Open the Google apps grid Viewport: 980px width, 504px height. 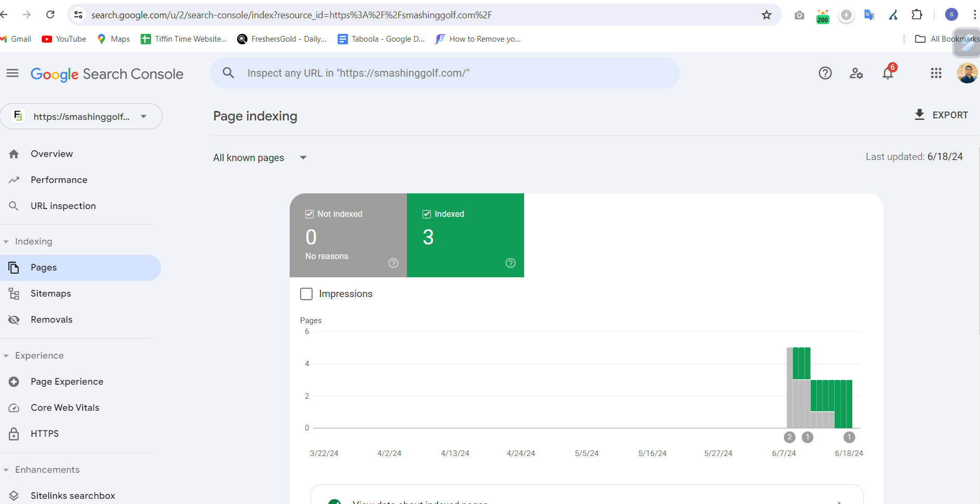pos(936,73)
